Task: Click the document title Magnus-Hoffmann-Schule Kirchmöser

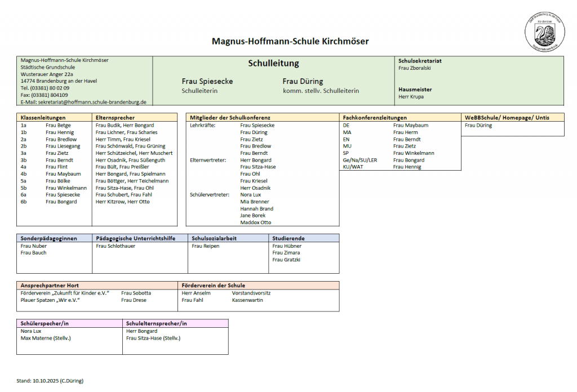Action: pos(290,41)
